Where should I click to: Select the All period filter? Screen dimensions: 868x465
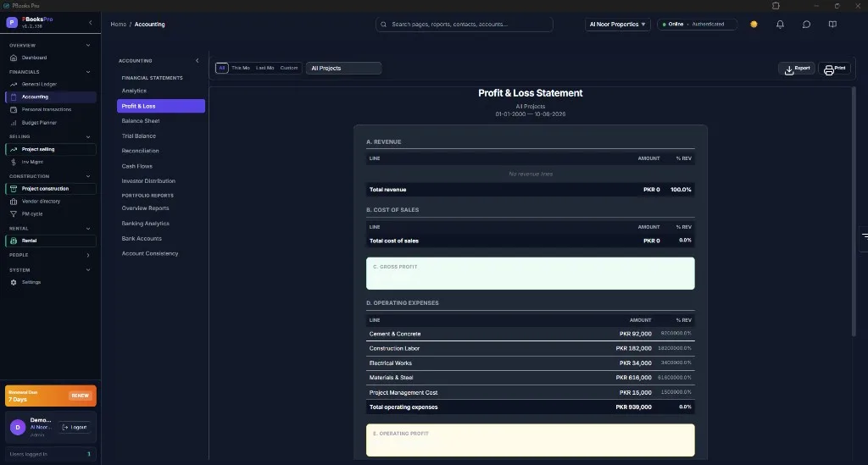point(222,68)
